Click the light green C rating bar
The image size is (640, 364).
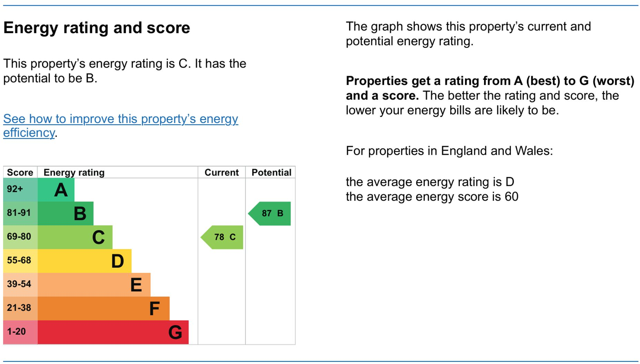click(75, 237)
